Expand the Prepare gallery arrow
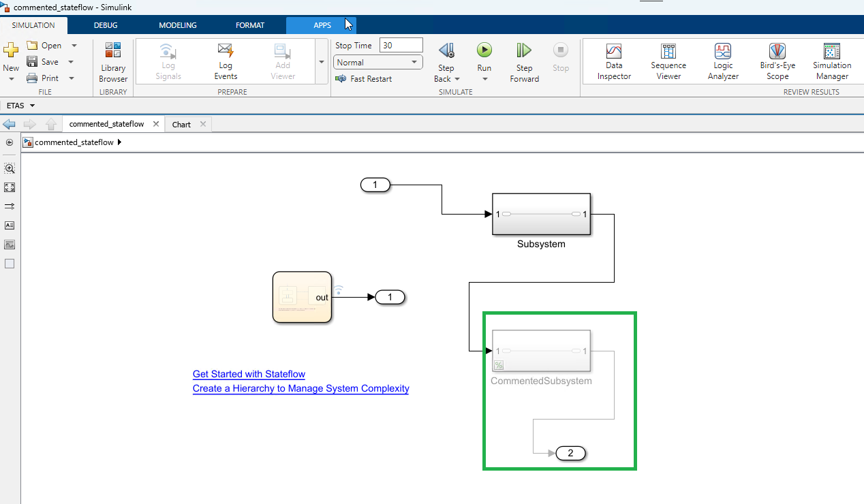 pyautogui.click(x=322, y=62)
